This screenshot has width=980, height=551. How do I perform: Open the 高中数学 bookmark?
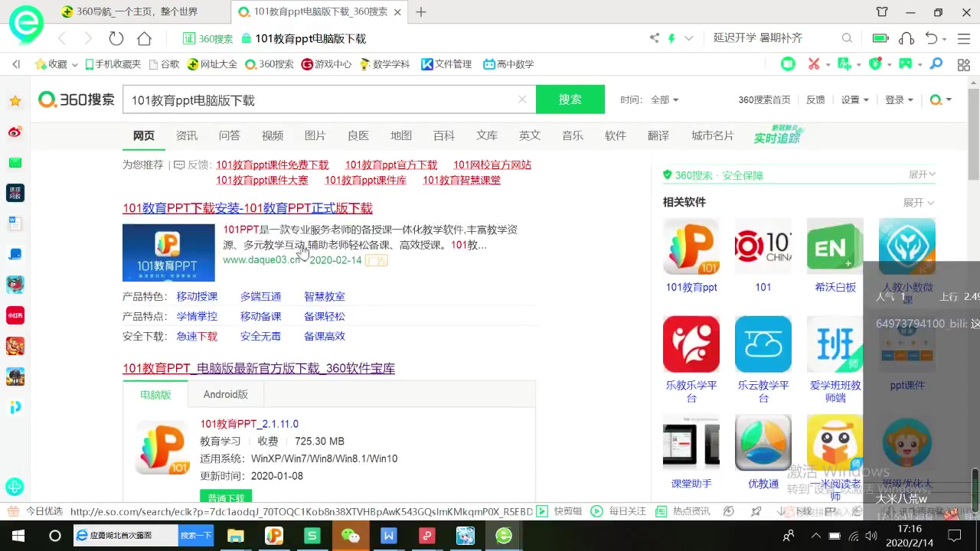(x=508, y=64)
